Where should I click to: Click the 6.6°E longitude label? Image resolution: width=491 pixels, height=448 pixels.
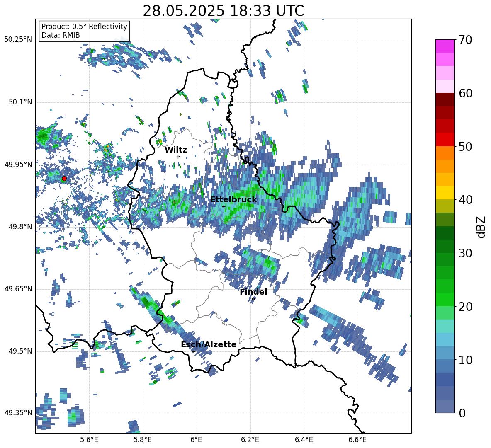point(357,440)
